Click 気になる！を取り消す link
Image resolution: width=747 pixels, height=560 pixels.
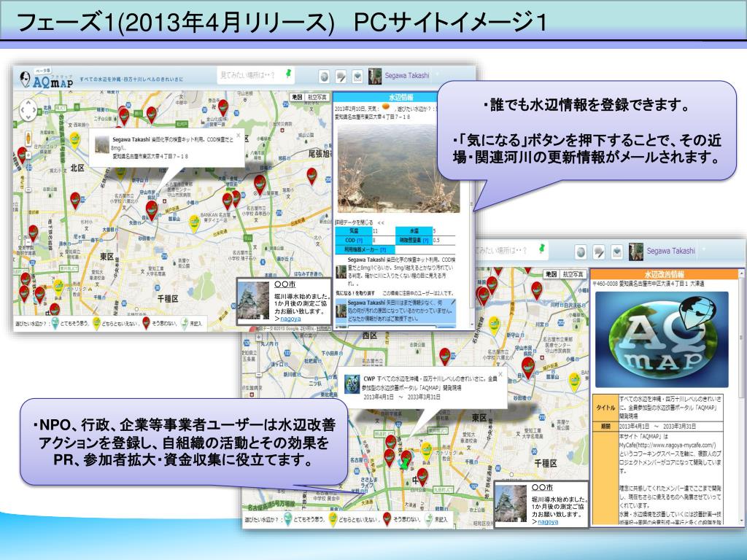(355, 293)
